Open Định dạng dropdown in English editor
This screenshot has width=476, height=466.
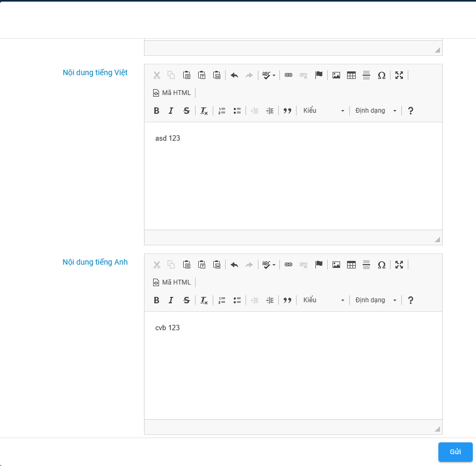pos(376,300)
